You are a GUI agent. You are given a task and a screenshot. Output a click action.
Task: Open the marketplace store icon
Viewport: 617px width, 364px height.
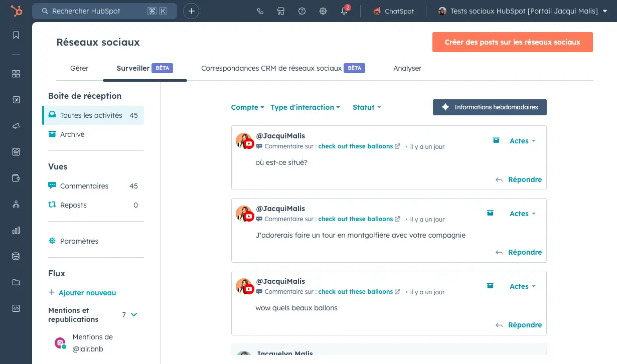click(281, 11)
